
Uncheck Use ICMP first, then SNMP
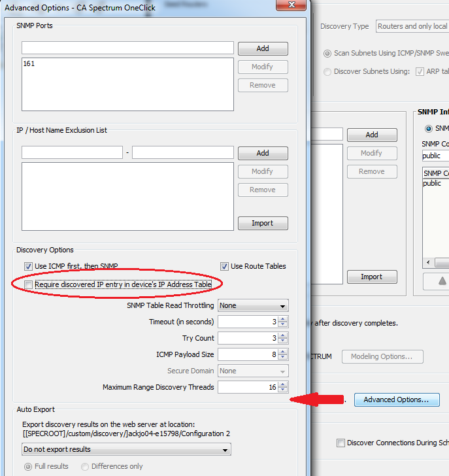click(28, 267)
